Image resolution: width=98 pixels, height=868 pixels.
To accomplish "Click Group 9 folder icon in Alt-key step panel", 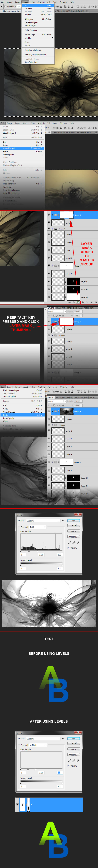I will [56, 321].
